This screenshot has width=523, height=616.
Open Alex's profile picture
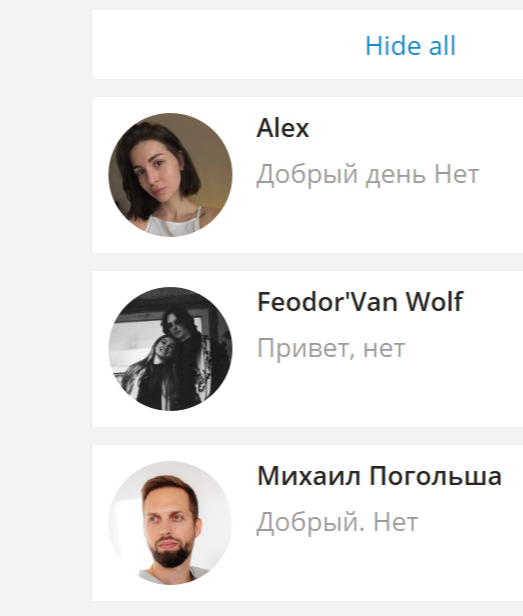click(x=170, y=175)
